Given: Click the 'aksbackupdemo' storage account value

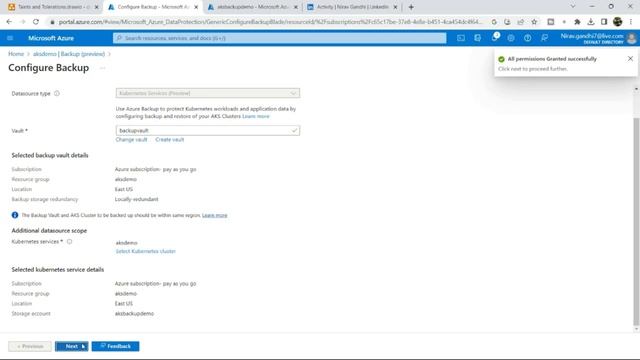Looking at the screenshot, I should (x=134, y=313).
